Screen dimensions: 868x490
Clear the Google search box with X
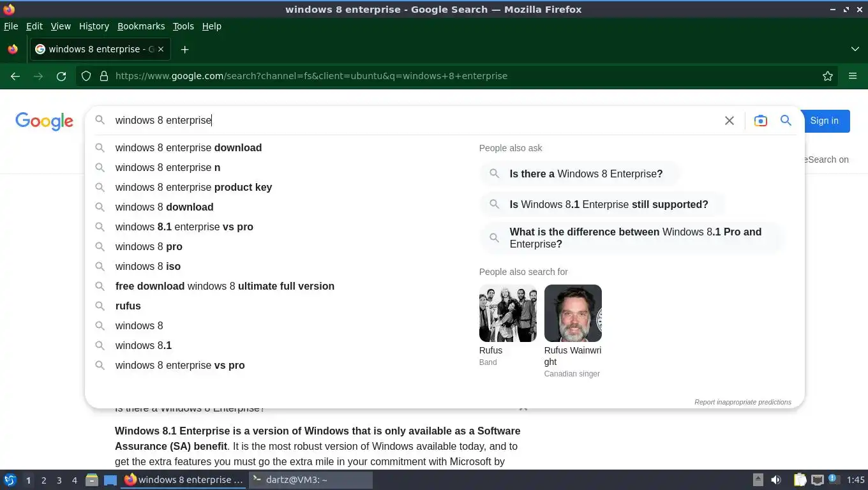coord(730,121)
